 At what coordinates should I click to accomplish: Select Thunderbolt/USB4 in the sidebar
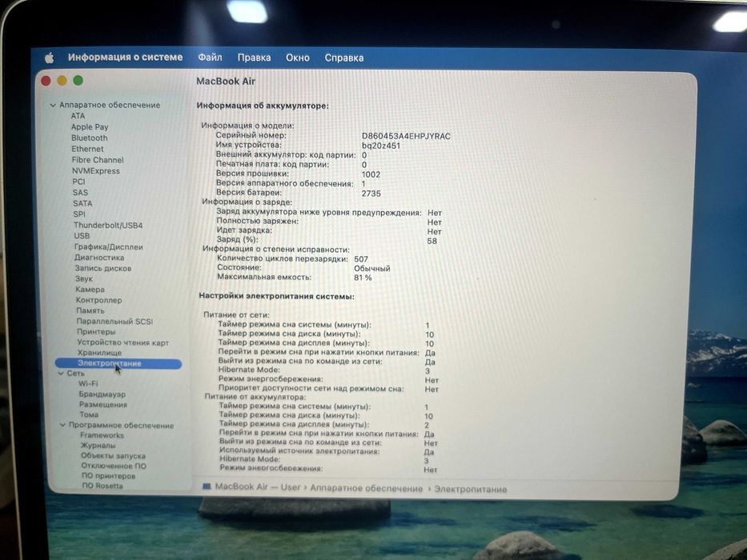(107, 226)
